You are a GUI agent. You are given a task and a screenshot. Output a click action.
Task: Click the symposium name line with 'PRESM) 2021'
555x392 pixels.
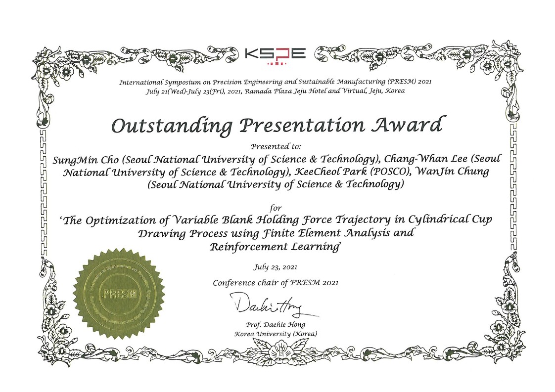[276, 82]
